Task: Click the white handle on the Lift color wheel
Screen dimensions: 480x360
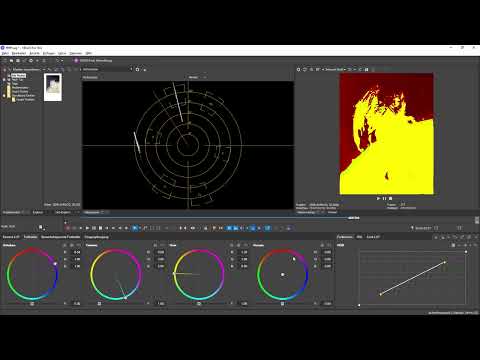Action: tap(55, 264)
